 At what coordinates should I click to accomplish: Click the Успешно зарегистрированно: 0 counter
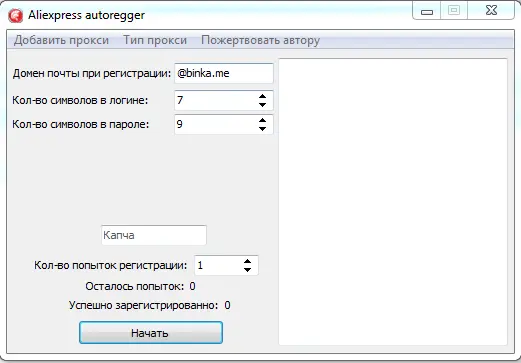(150, 305)
